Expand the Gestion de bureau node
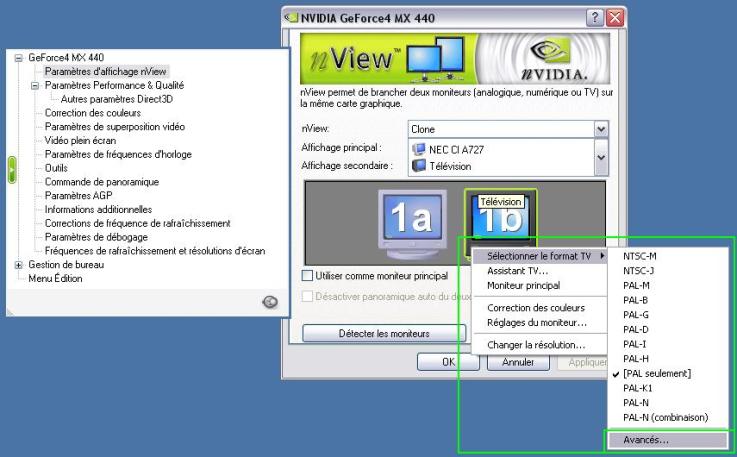The height and width of the screenshot is (457, 737). pyautogui.click(x=19, y=265)
